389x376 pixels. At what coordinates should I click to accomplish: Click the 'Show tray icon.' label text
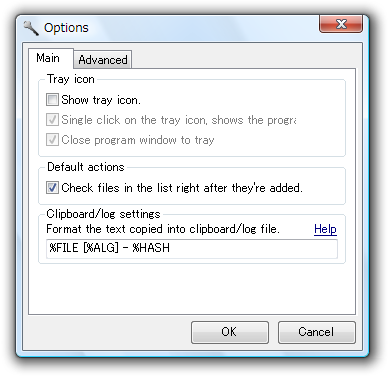click(101, 100)
